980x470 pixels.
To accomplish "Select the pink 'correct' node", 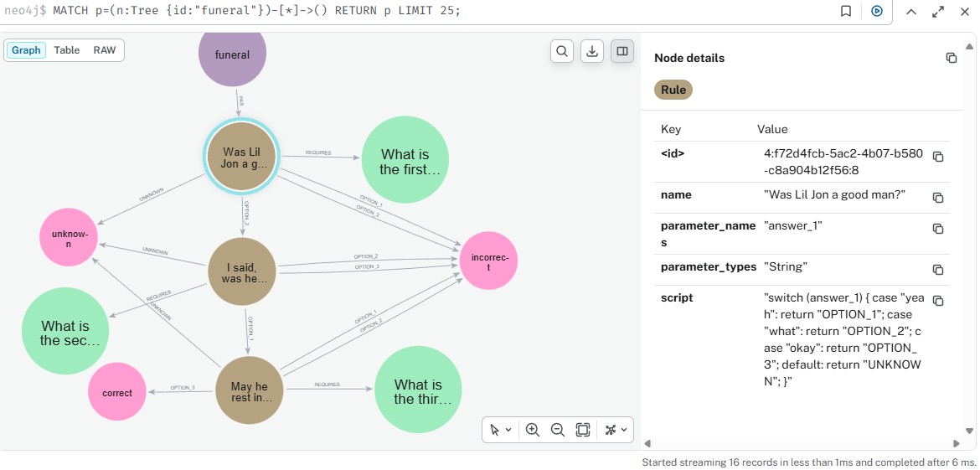I will coord(116,392).
